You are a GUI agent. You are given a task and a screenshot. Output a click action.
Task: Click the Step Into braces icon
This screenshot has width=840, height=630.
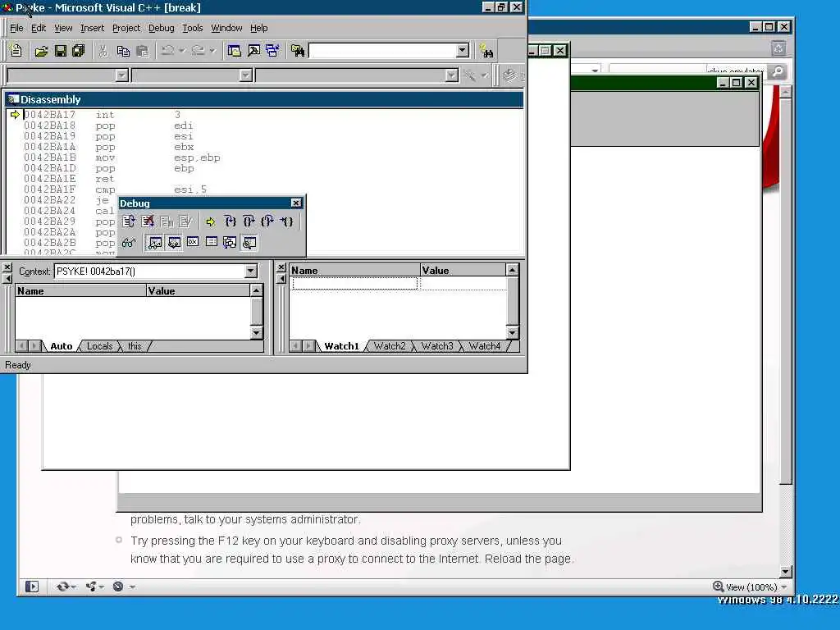pos(231,221)
